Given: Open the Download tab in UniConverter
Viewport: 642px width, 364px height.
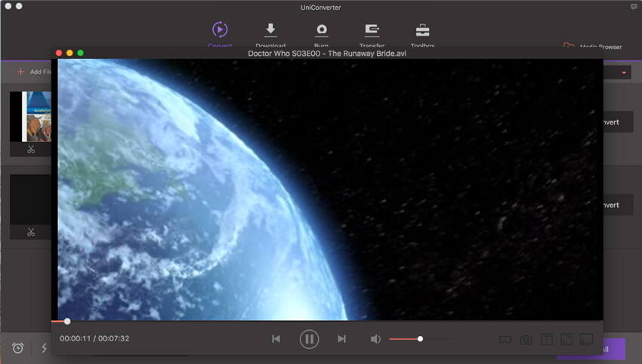Looking at the screenshot, I should [x=270, y=33].
